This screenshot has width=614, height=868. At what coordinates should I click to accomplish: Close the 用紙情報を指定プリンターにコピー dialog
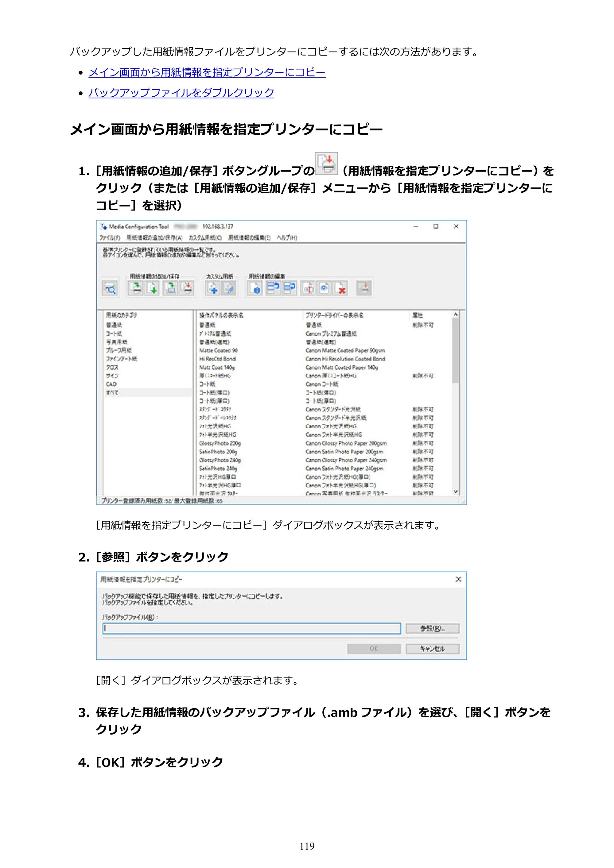click(458, 579)
